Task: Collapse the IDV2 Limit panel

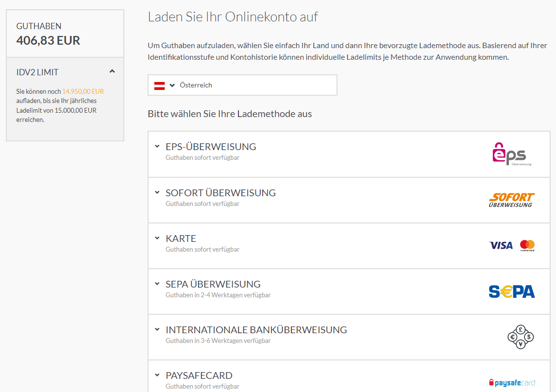Action: [x=112, y=71]
